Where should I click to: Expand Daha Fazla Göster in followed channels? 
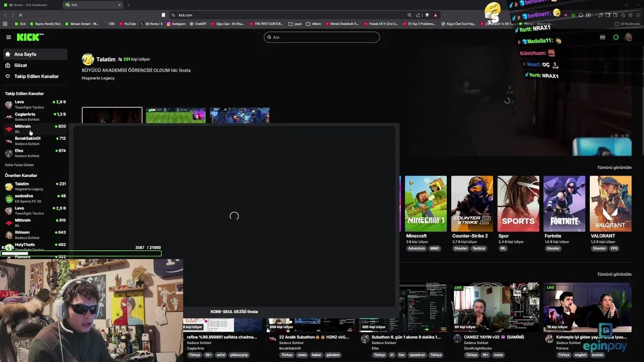pos(20,165)
